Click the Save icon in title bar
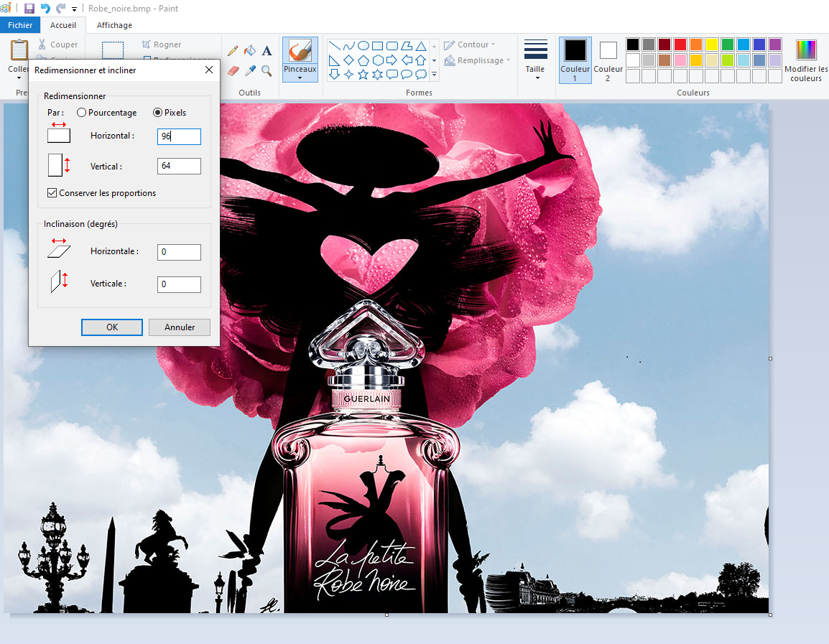This screenshot has width=829, height=644. [29, 9]
